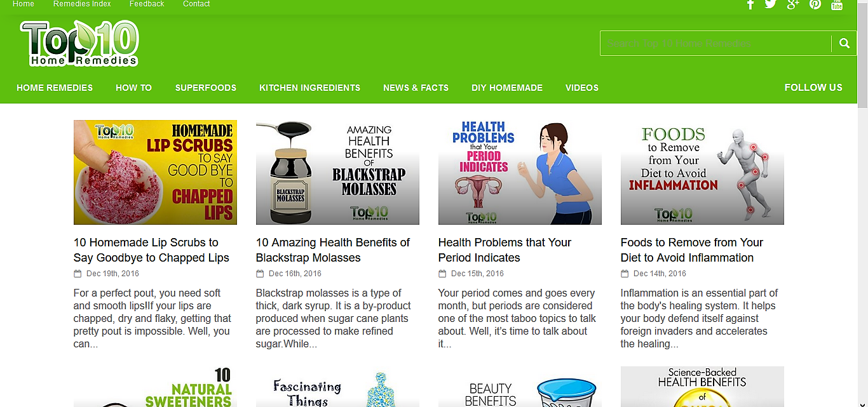
Task: Focus the site search input field
Action: coord(715,44)
